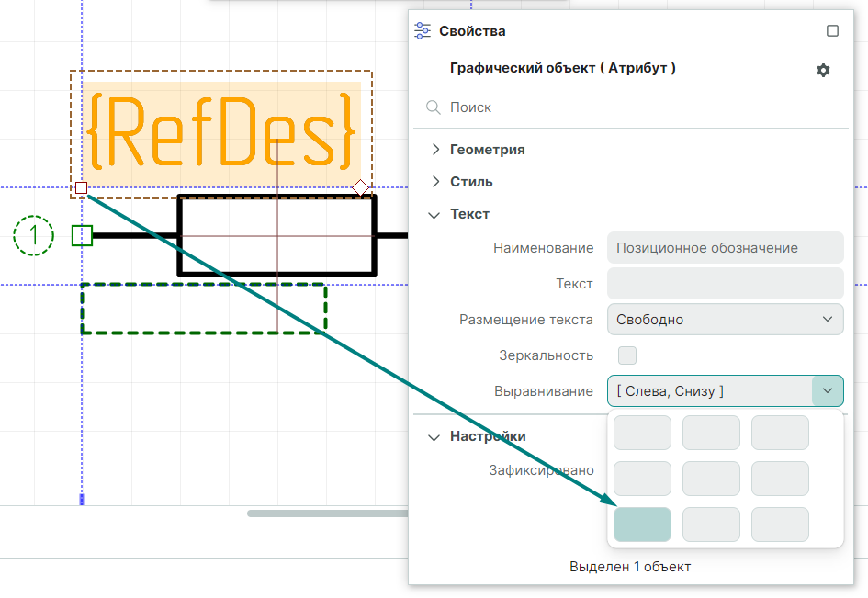
Task: Click the search magnifier icon
Action: pyautogui.click(x=434, y=107)
